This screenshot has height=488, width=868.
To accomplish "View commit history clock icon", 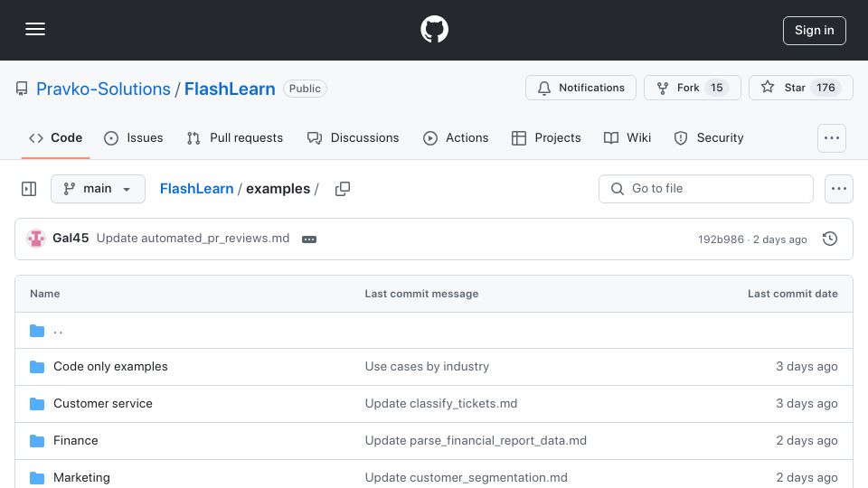I will coord(829,239).
